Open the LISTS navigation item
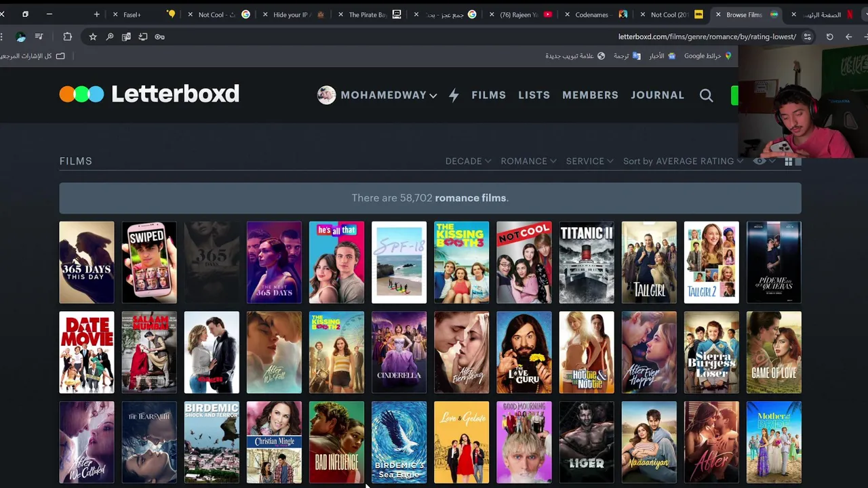 (534, 96)
